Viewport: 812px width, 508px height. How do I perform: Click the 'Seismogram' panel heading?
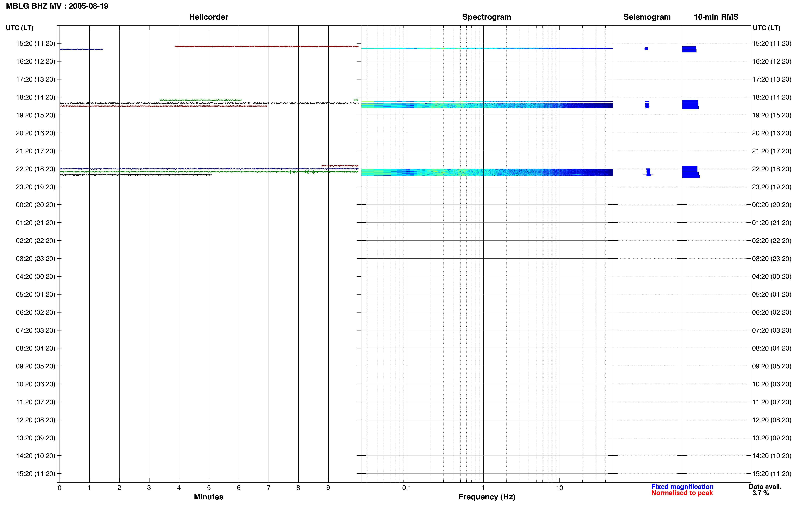point(647,17)
